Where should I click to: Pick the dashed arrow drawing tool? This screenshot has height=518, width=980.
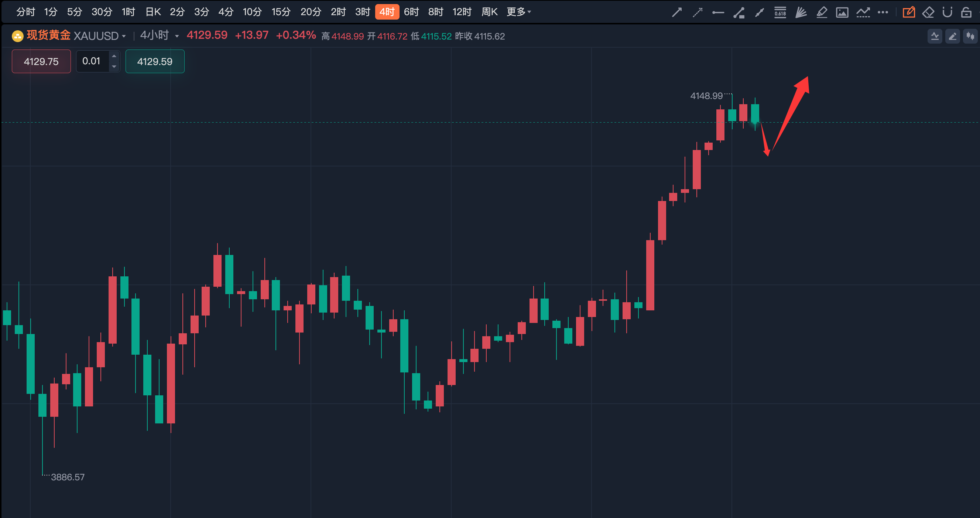click(x=698, y=13)
